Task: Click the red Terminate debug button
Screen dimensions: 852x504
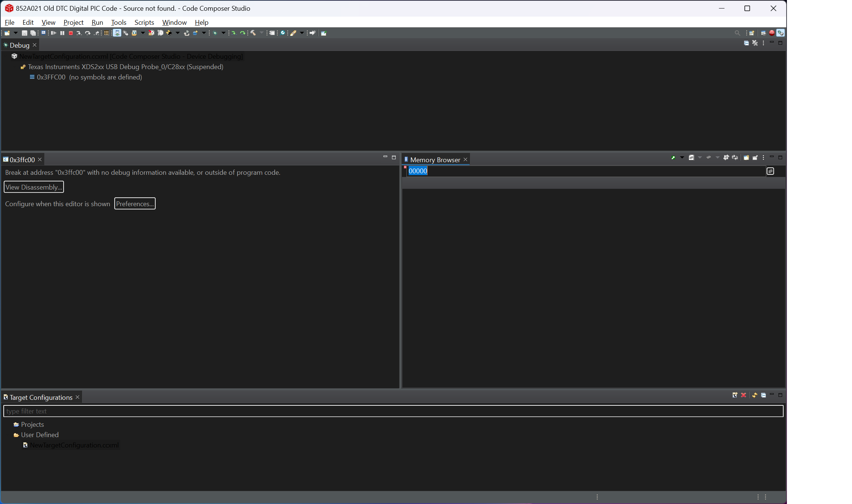Action: pos(71,33)
